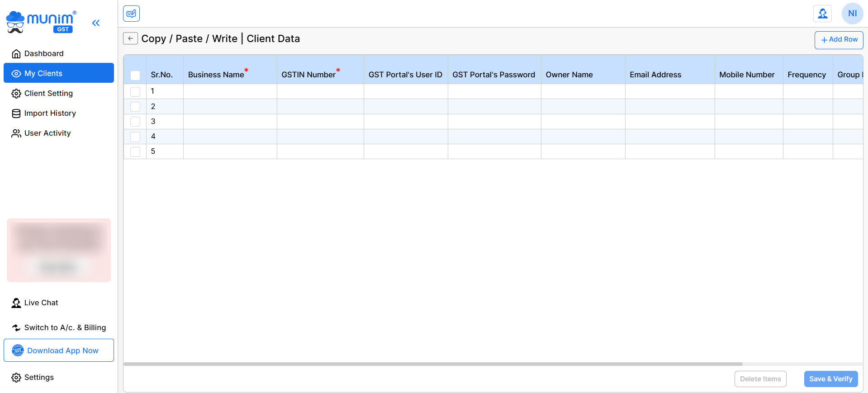Open the NI user profile avatar

pyautogui.click(x=852, y=14)
